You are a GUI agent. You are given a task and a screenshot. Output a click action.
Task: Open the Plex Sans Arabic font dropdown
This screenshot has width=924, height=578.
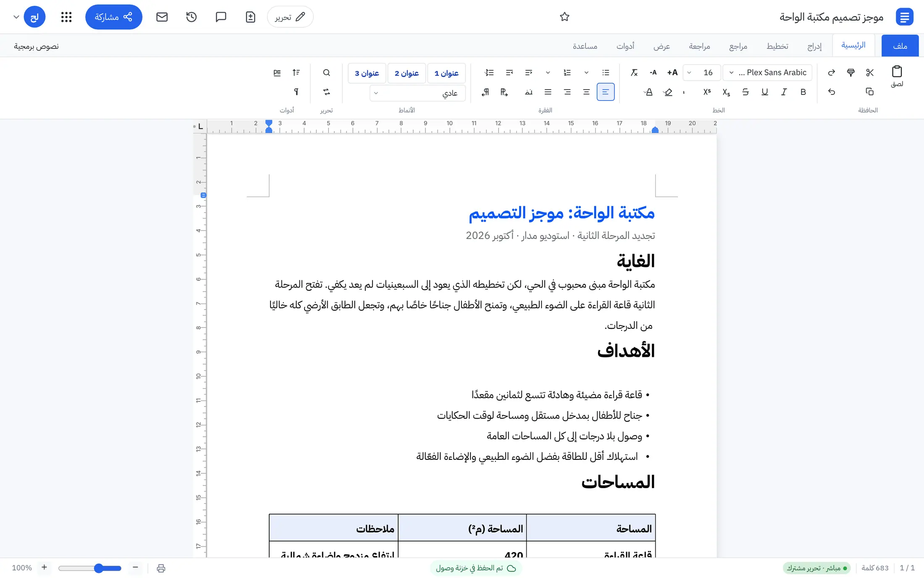point(768,73)
